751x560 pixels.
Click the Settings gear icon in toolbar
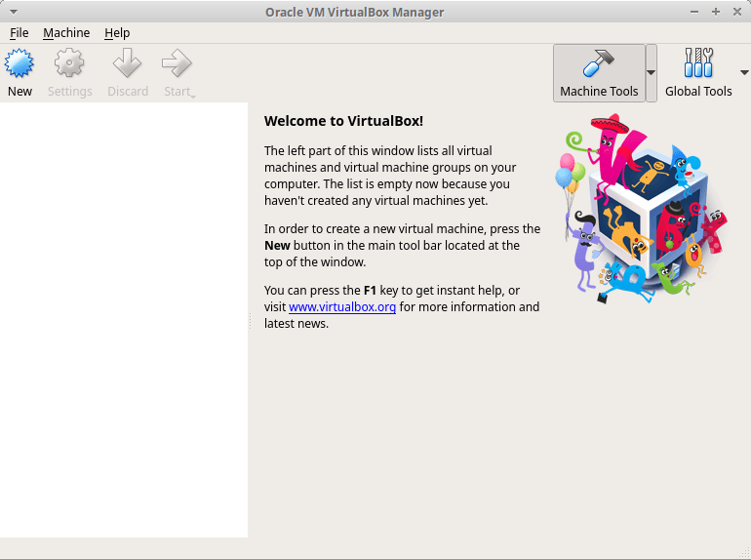coord(69,62)
